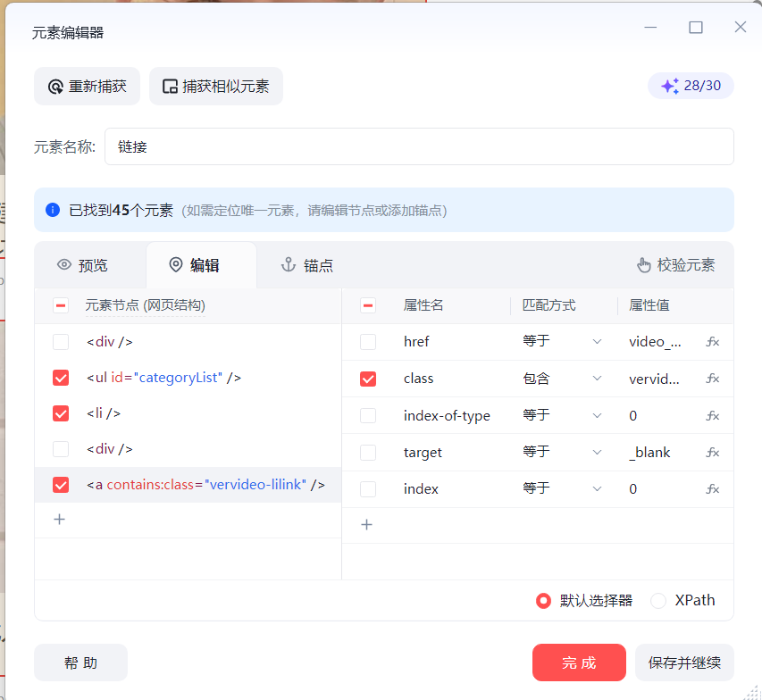Enable the index-of-type attribute checkbox
The image size is (762, 700).
click(368, 416)
